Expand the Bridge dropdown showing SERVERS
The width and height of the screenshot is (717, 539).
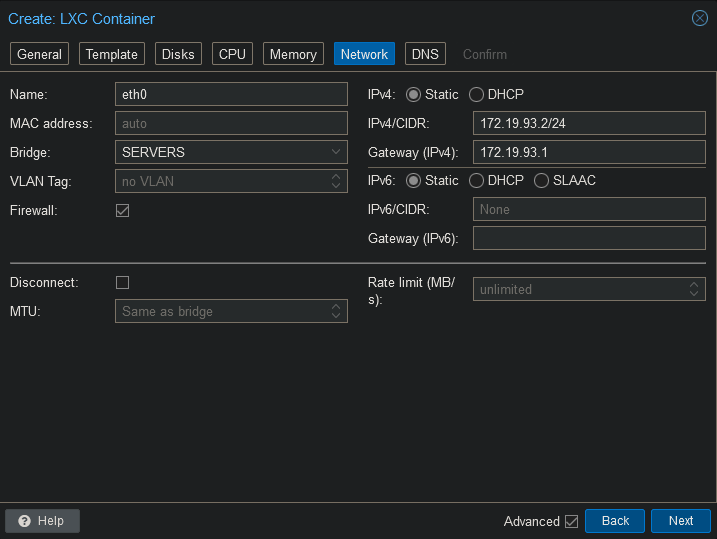click(336, 152)
